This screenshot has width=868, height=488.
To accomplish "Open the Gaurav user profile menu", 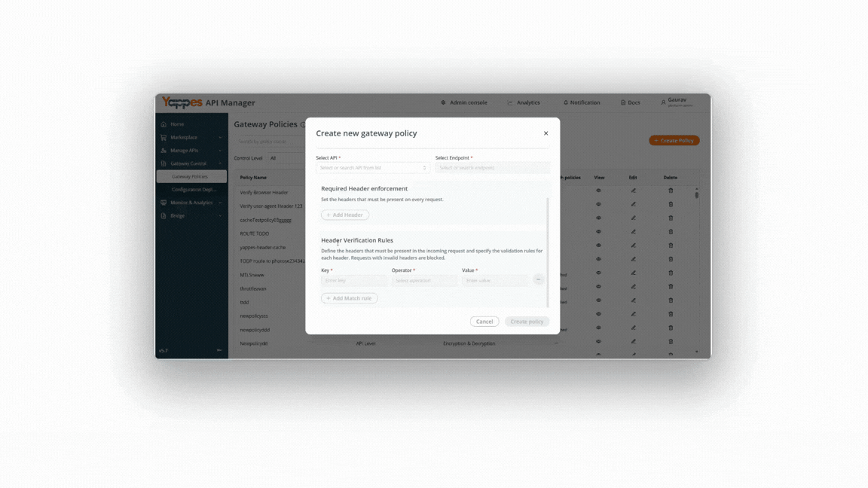I will point(677,102).
